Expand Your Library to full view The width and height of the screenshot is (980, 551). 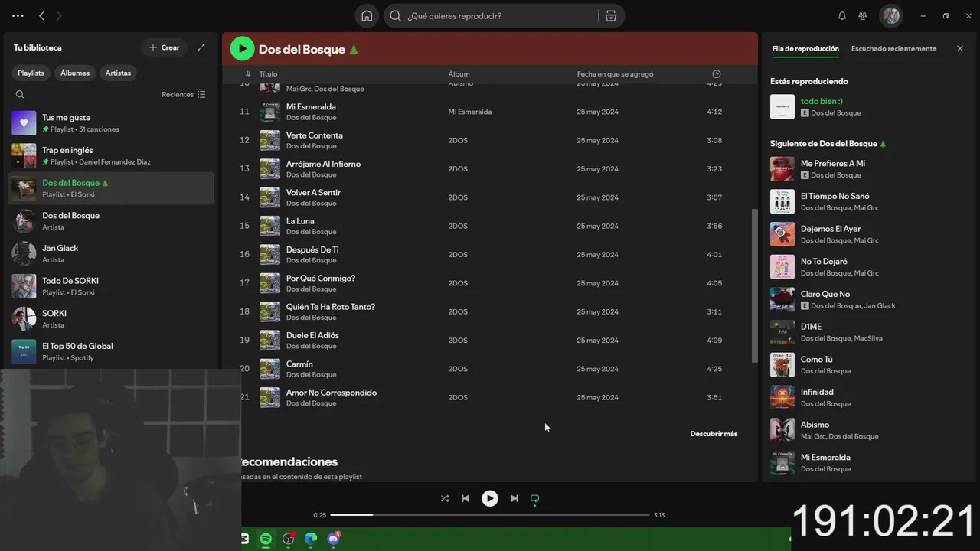point(201,47)
